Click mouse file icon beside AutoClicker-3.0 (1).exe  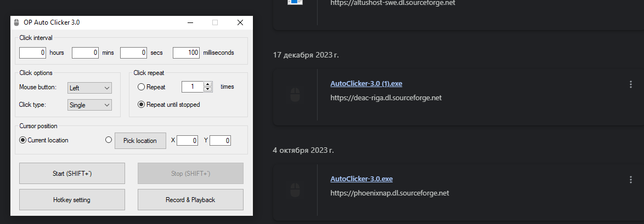(295, 95)
